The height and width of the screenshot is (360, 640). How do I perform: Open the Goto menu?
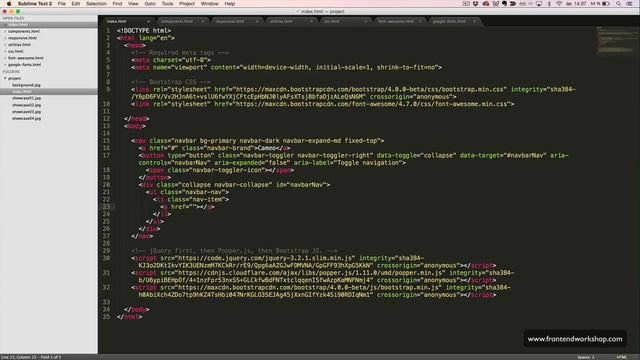click(150, 4)
